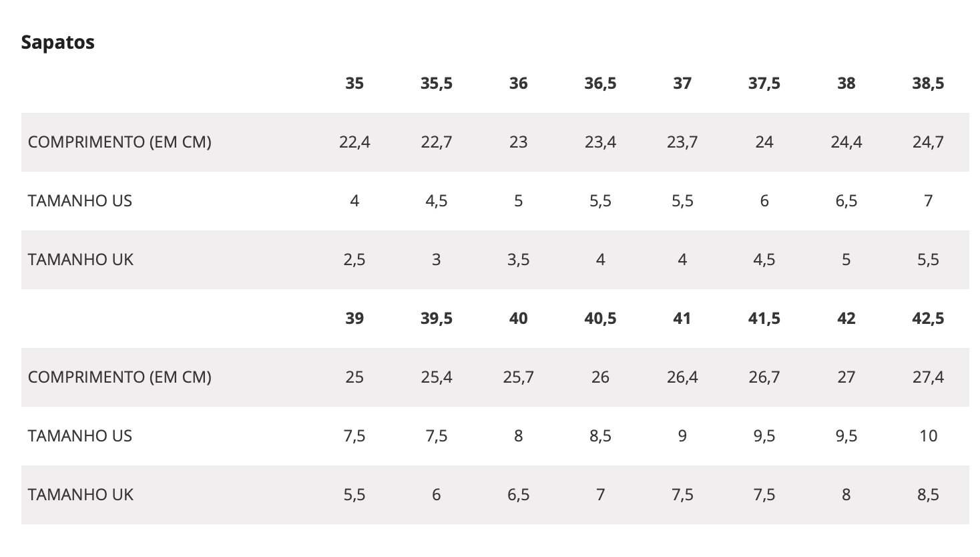Select UK size value under column 42
The image size is (980, 557).
point(846,495)
